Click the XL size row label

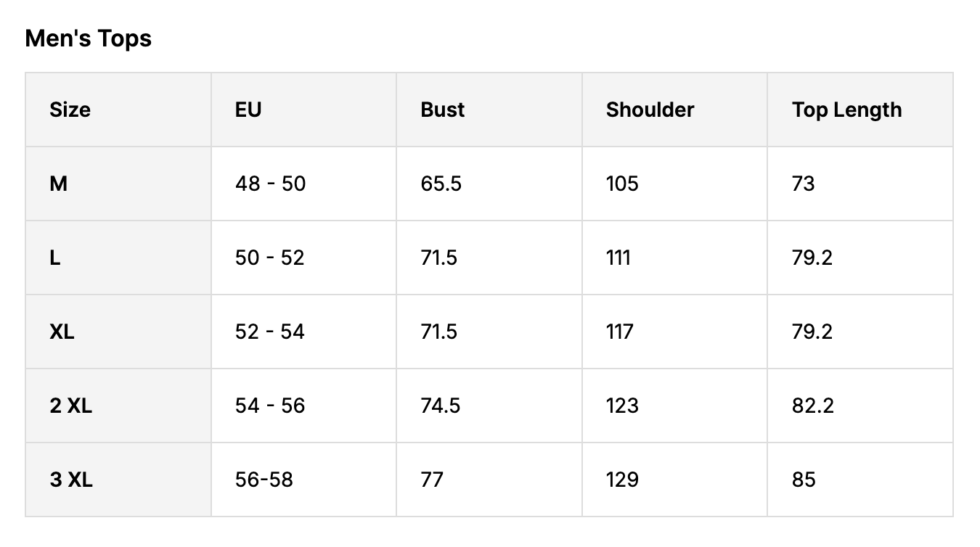point(62,332)
